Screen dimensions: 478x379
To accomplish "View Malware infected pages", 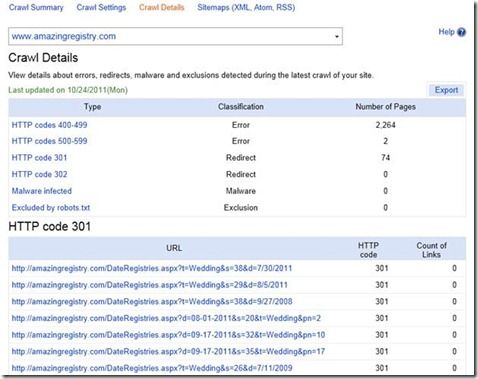I will tap(42, 191).
